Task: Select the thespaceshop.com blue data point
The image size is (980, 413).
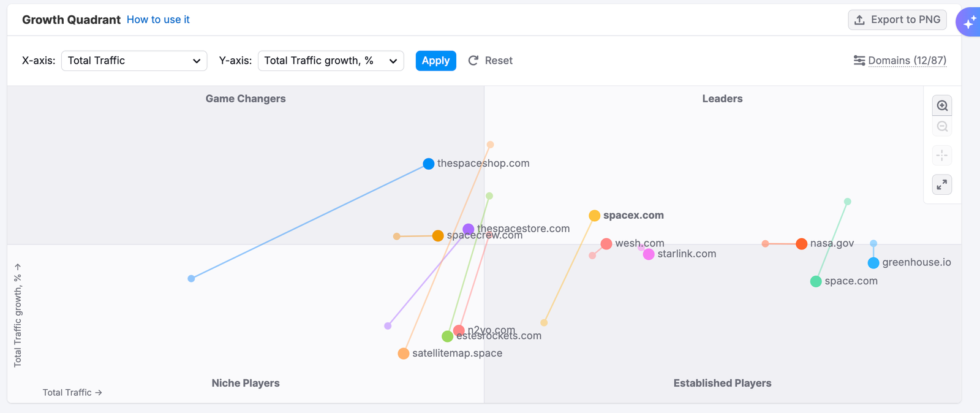Action: pos(429,164)
